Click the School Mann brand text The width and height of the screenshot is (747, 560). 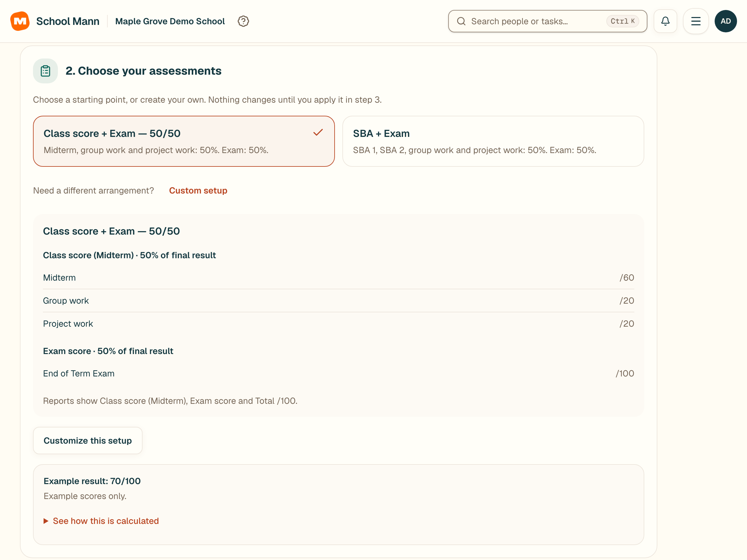coord(68,21)
